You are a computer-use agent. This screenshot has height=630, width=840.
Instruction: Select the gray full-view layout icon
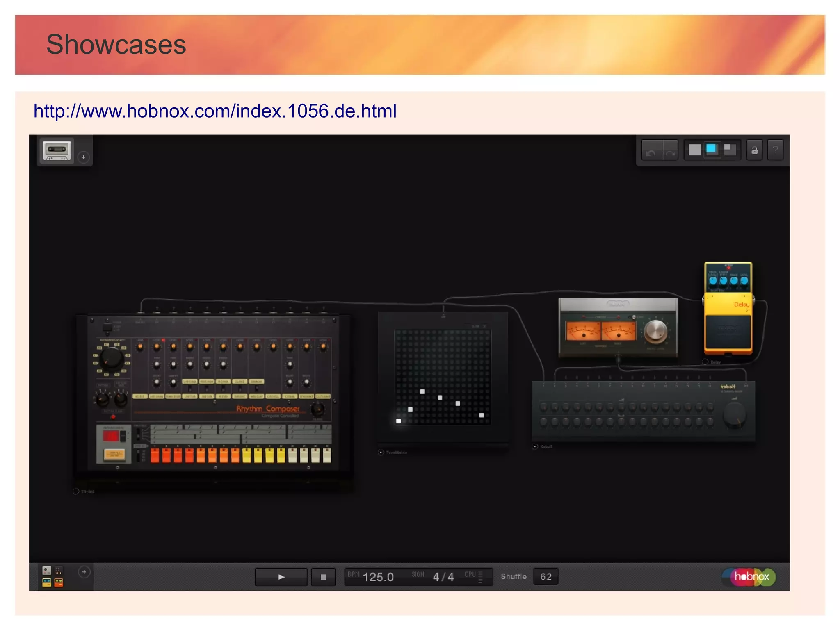[694, 150]
